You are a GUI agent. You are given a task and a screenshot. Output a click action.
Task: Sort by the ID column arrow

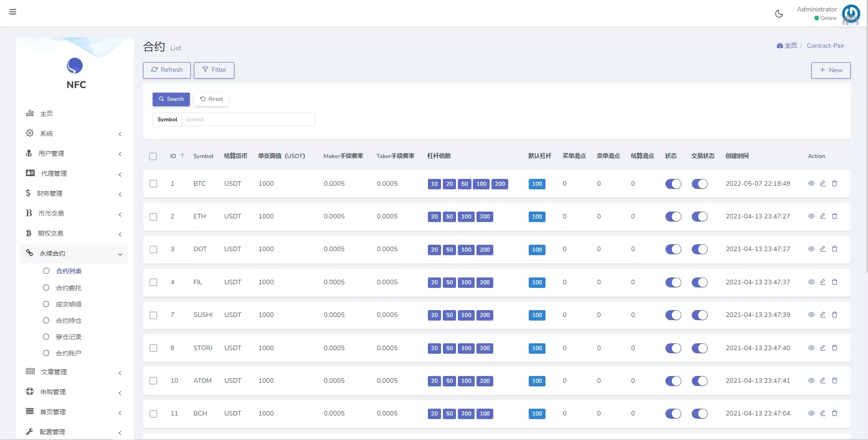(x=182, y=156)
